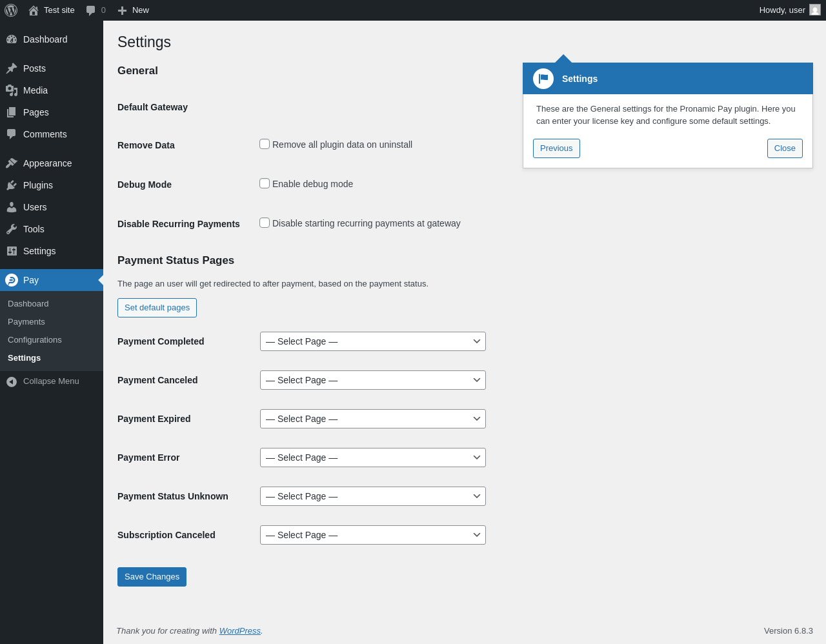826x644 pixels.
Task: Click the Save Changes button
Action: (152, 577)
